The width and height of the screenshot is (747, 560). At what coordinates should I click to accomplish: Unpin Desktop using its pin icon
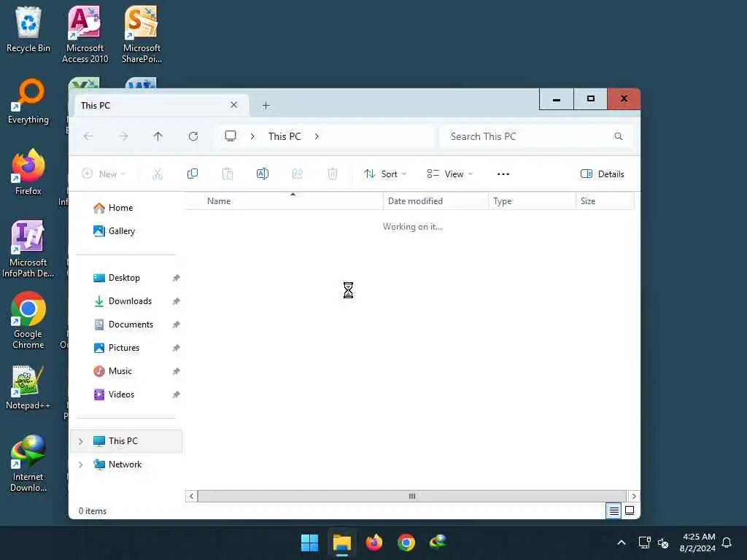click(177, 278)
